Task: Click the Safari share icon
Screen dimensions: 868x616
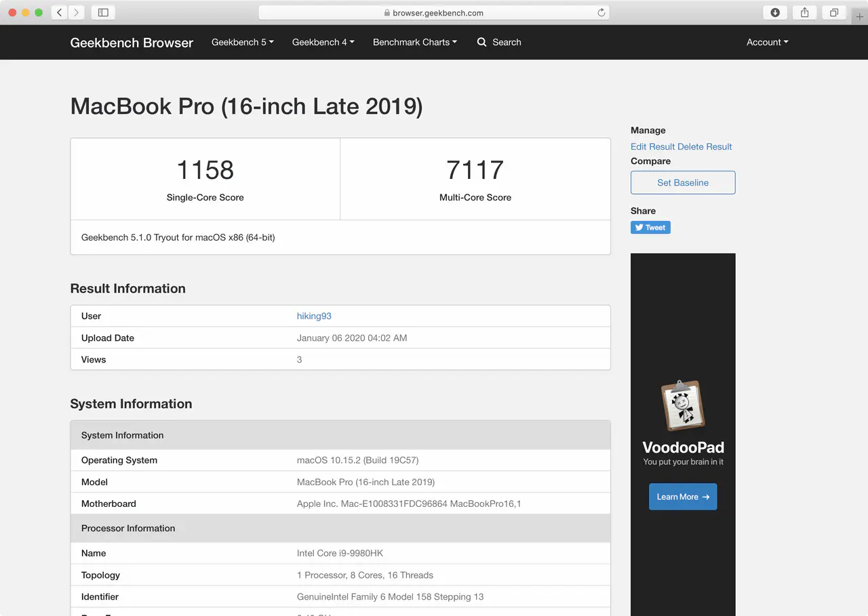Action: pos(804,12)
